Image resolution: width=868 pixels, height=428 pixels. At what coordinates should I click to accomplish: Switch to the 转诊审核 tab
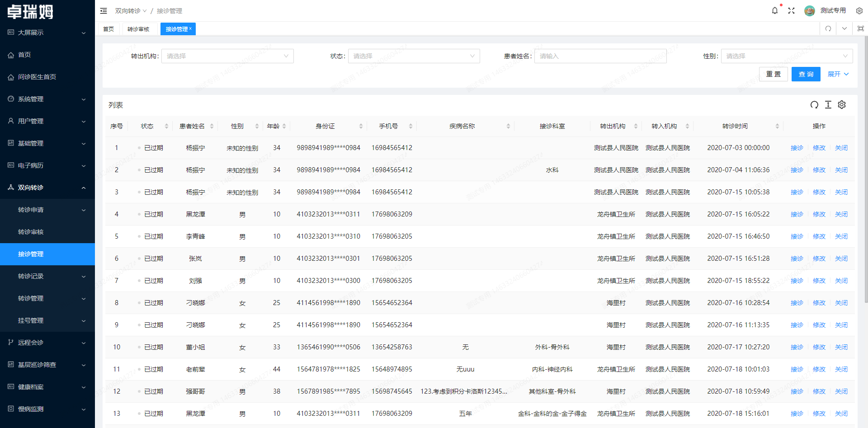click(x=138, y=29)
